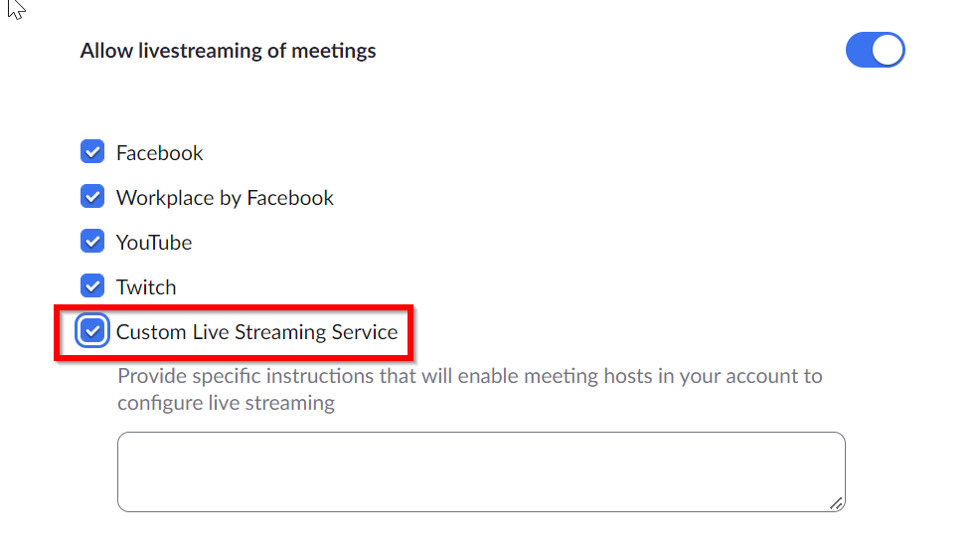Click the blue track of the livestreaming switch

tap(860, 50)
